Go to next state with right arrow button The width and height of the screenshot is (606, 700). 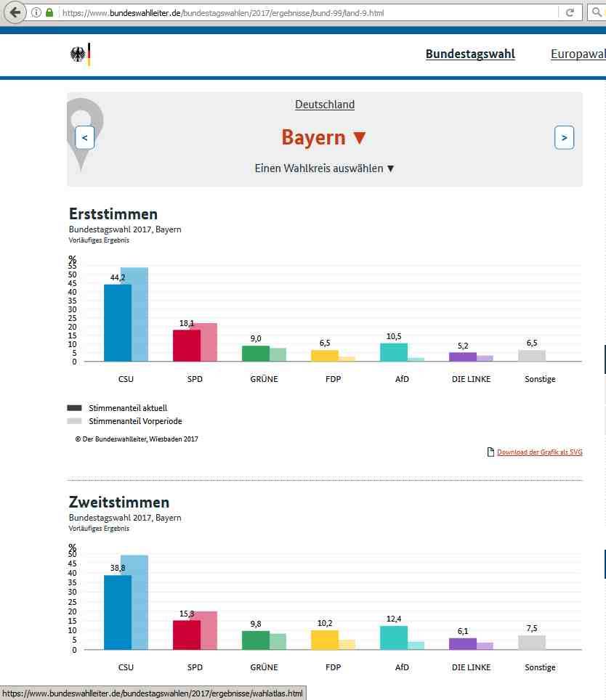564,137
